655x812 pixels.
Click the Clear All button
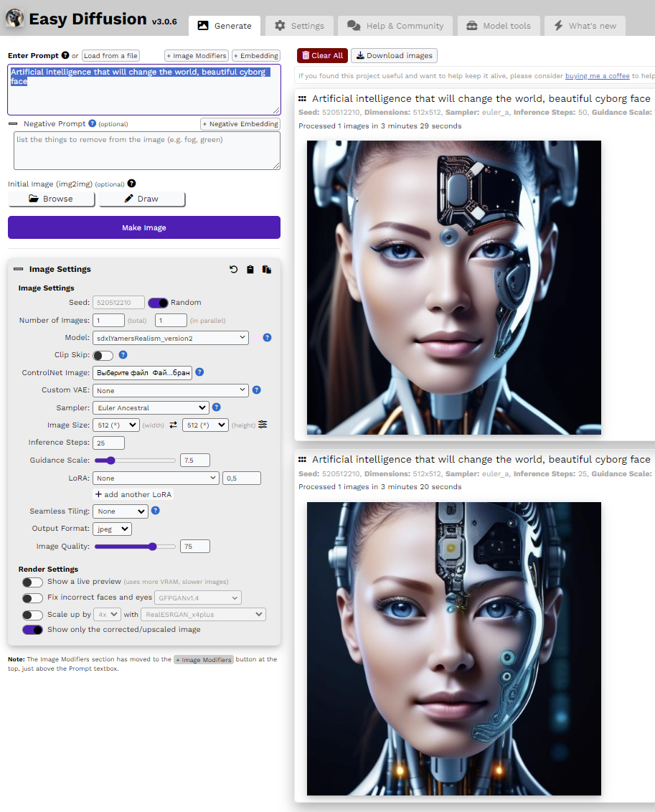click(322, 55)
